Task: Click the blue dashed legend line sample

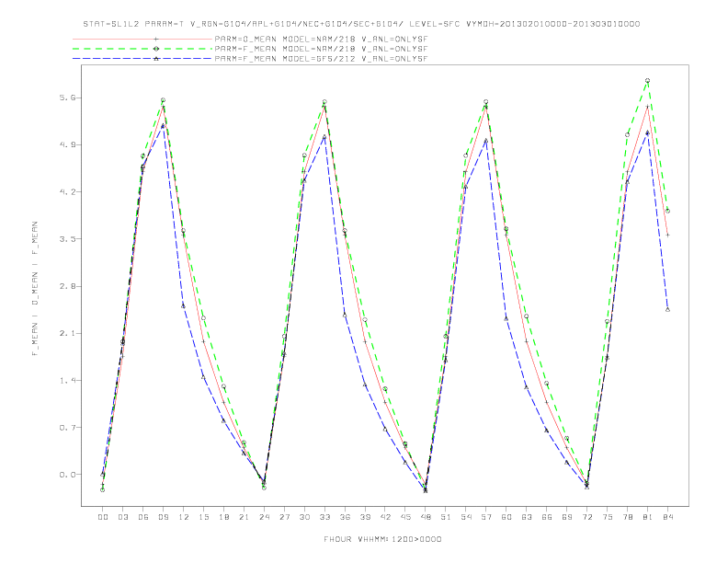Action: [142, 59]
